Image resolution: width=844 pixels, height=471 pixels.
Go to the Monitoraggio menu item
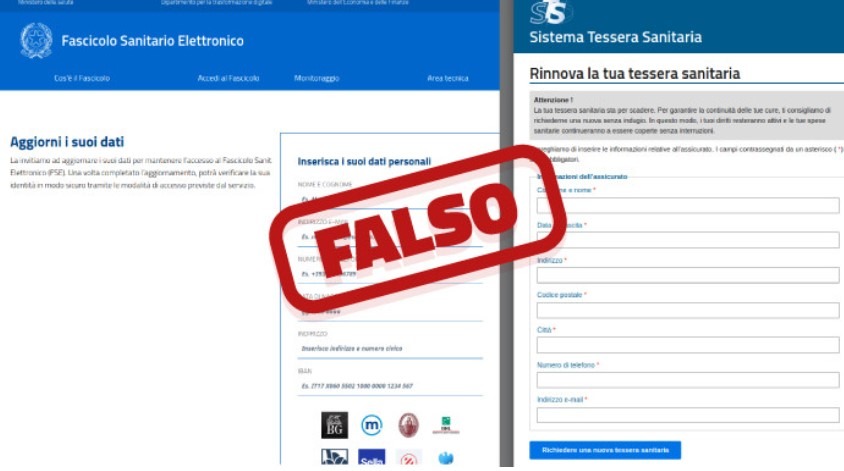pos(316,78)
